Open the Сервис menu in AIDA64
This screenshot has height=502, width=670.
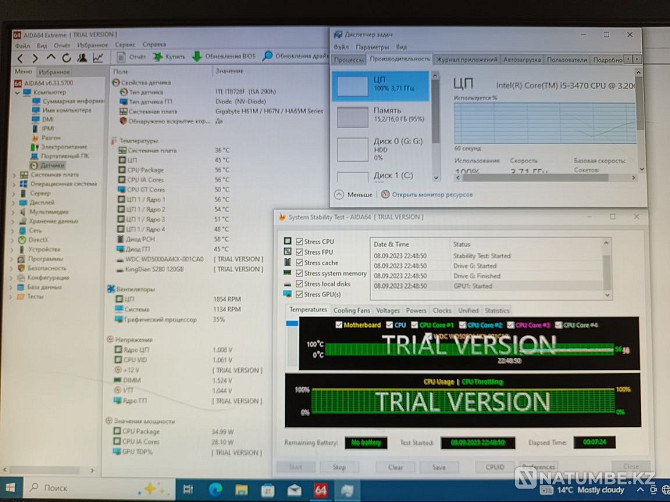click(125, 44)
